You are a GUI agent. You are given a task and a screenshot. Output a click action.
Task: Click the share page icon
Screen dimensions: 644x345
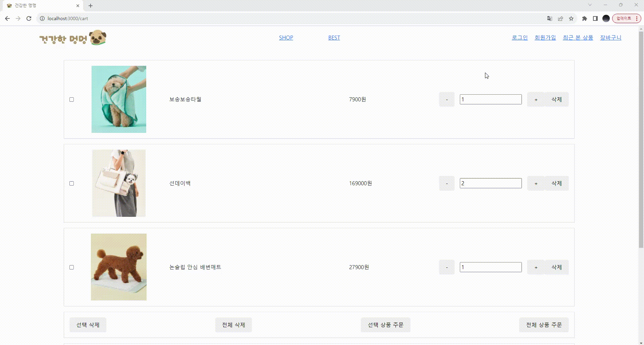tap(560, 18)
